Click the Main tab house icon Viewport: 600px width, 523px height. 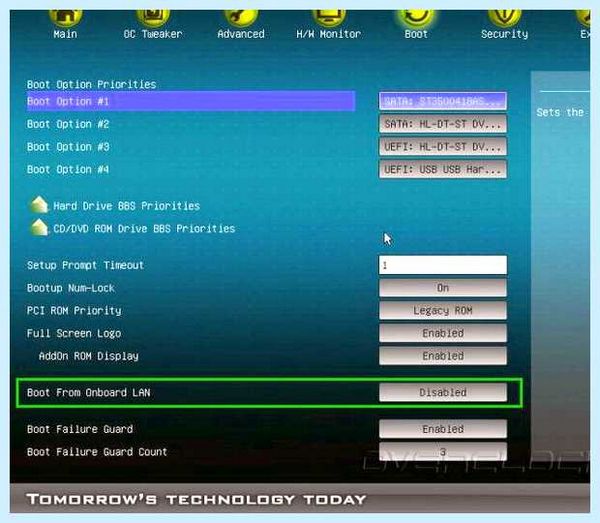pyautogui.click(x=65, y=18)
